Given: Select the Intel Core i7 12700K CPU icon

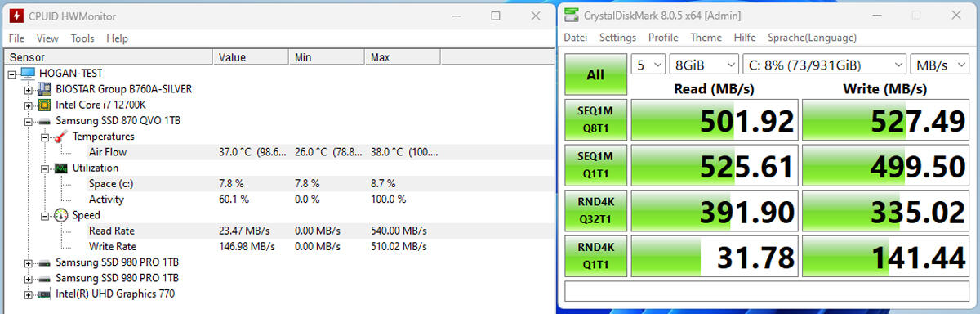Looking at the screenshot, I should coord(44,105).
